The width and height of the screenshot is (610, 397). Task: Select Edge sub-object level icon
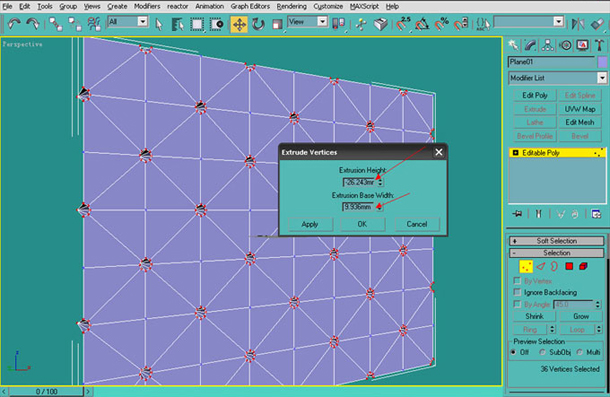click(540, 267)
